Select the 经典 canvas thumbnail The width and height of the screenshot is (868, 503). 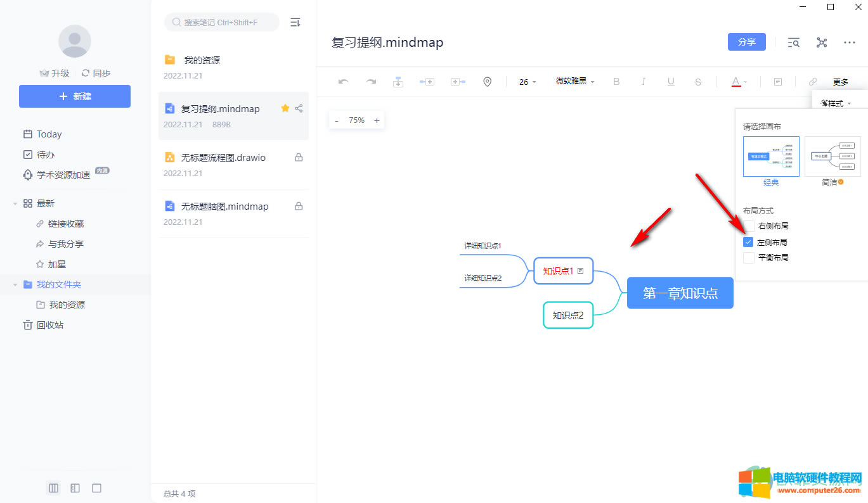[771, 156]
